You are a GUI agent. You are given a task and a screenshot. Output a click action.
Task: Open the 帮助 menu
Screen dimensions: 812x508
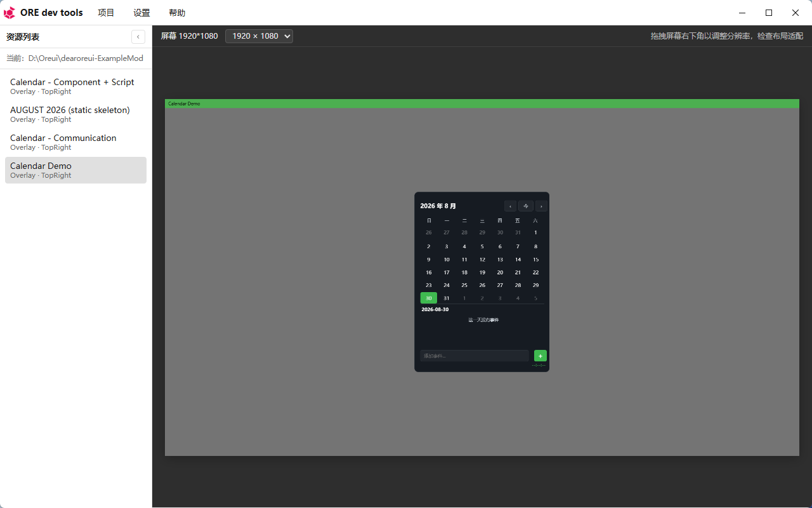click(177, 13)
